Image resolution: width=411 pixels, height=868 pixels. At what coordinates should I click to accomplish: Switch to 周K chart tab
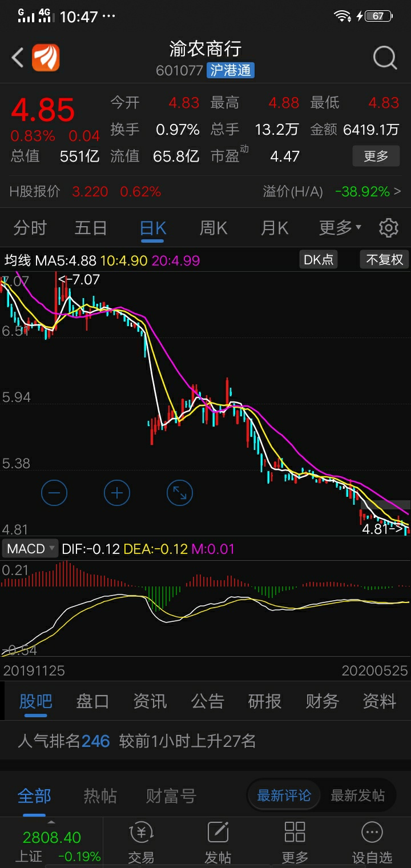[x=213, y=228]
